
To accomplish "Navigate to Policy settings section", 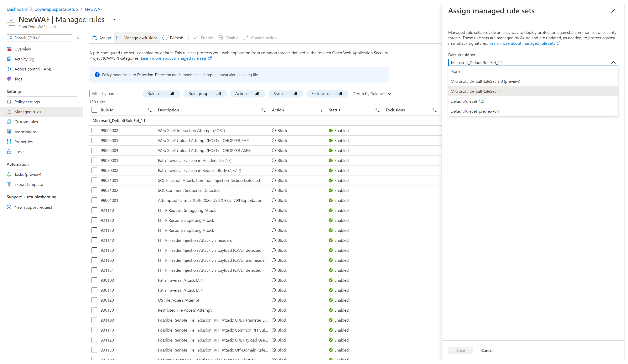I will 27,101.
